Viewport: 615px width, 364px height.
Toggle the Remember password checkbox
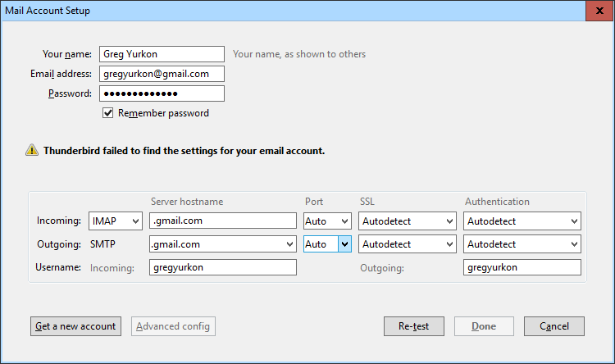107,113
